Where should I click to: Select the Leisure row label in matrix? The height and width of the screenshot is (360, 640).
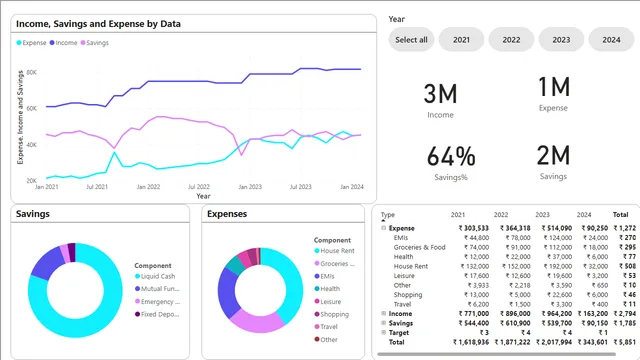(x=404, y=276)
